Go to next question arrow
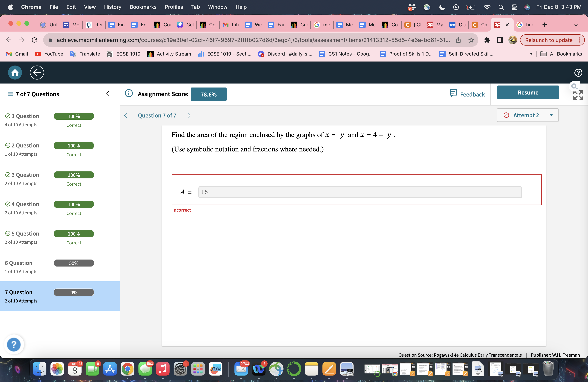This screenshot has height=382, width=588. click(x=189, y=115)
